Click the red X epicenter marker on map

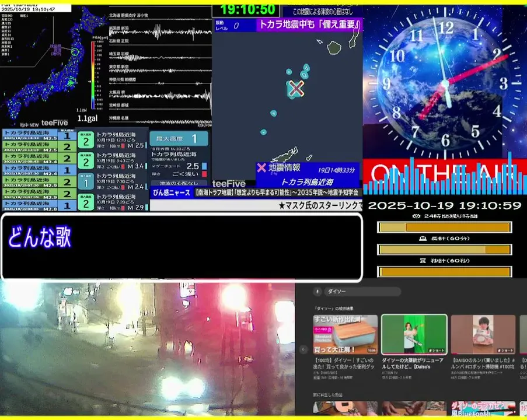(x=296, y=89)
